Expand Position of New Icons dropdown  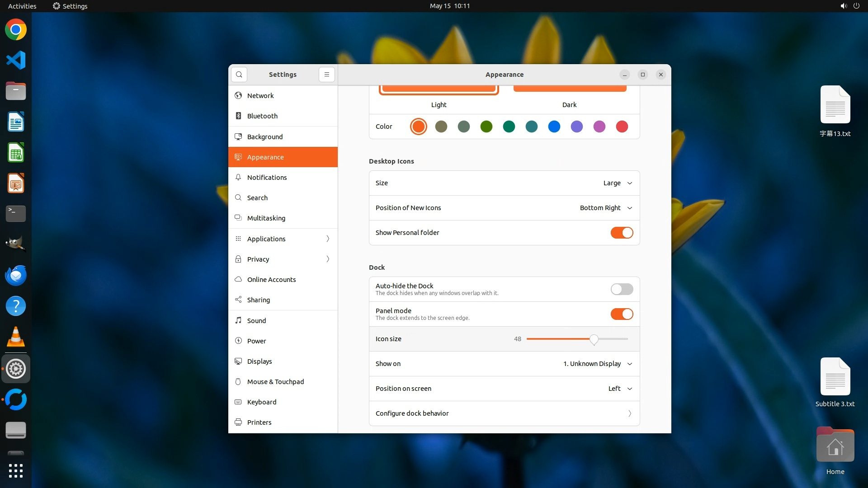(606, 208)
